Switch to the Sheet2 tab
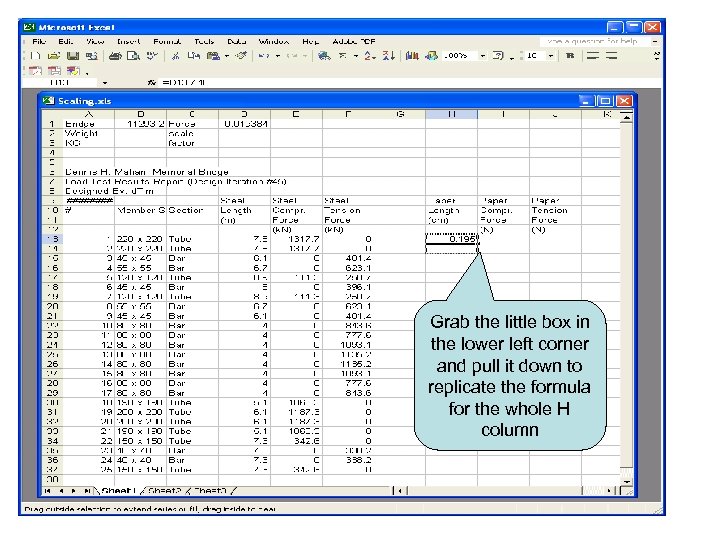 pos(164,491)
